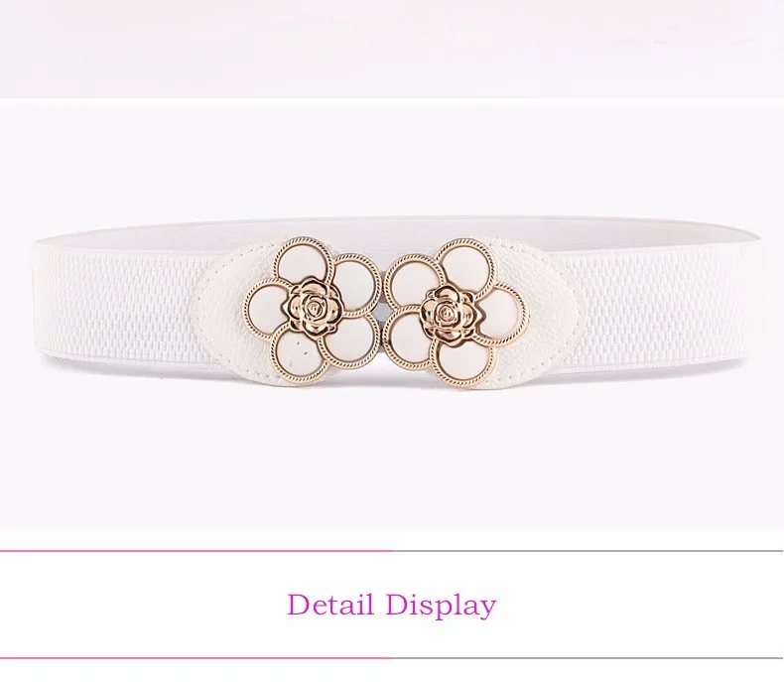Click the pink divider line above the heading
Viewport: 784px width, 682px height.
tap(196, 551)
